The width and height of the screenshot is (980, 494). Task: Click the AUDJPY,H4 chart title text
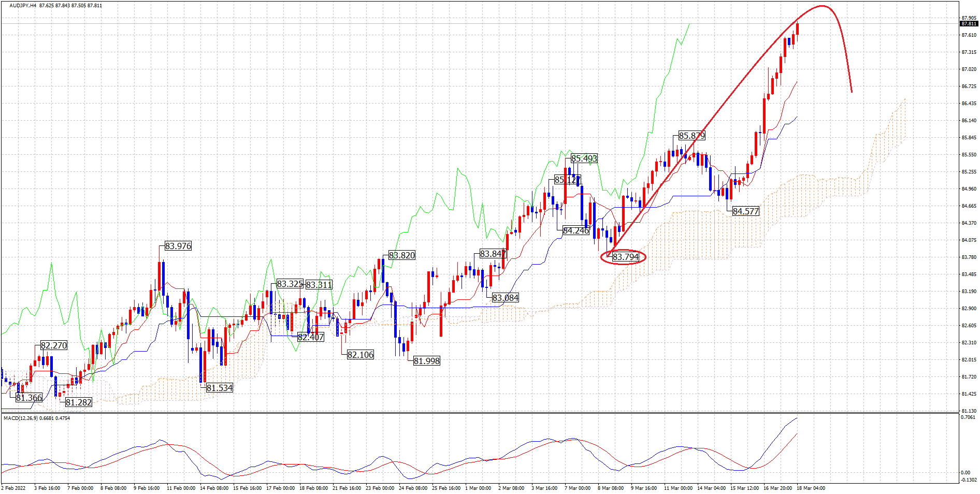[x=23, y=6]
